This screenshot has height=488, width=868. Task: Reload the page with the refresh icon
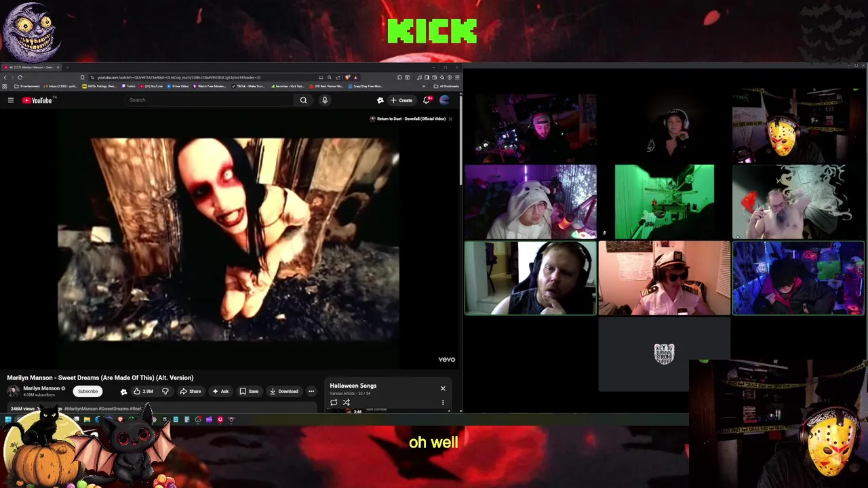tap(20, 77)
